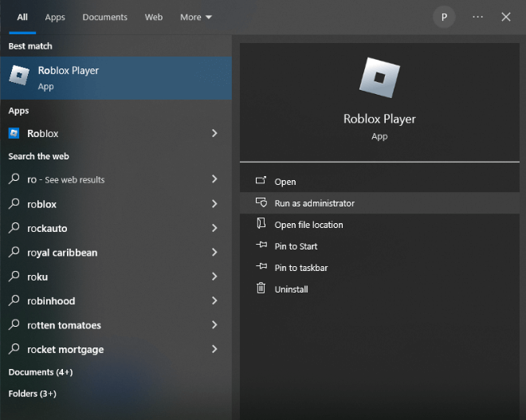
Task: Click the Pin to taskbar pin icon
Action: pyautogui.click(x=261, y=267)
